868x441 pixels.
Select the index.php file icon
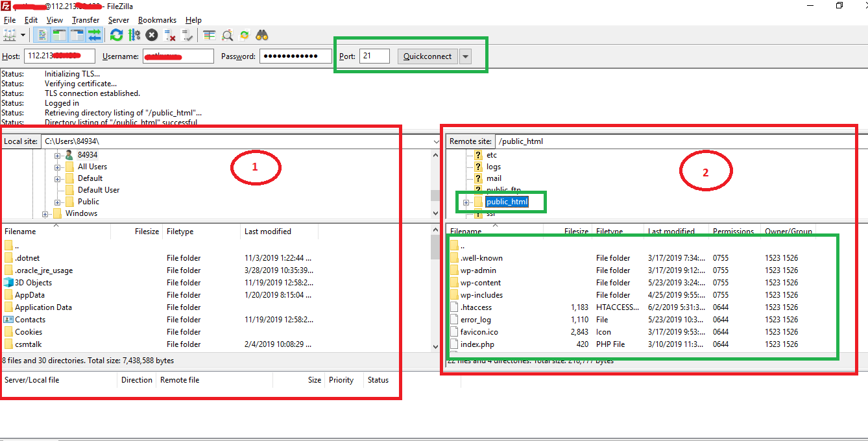(x=454, y=344)
